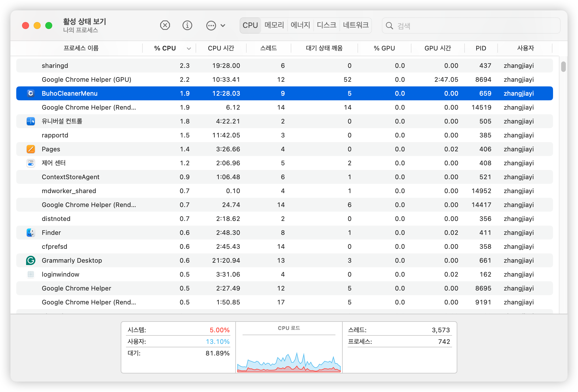
Task: Click GPU time value 2:47.05
Action: click(446, 79)
